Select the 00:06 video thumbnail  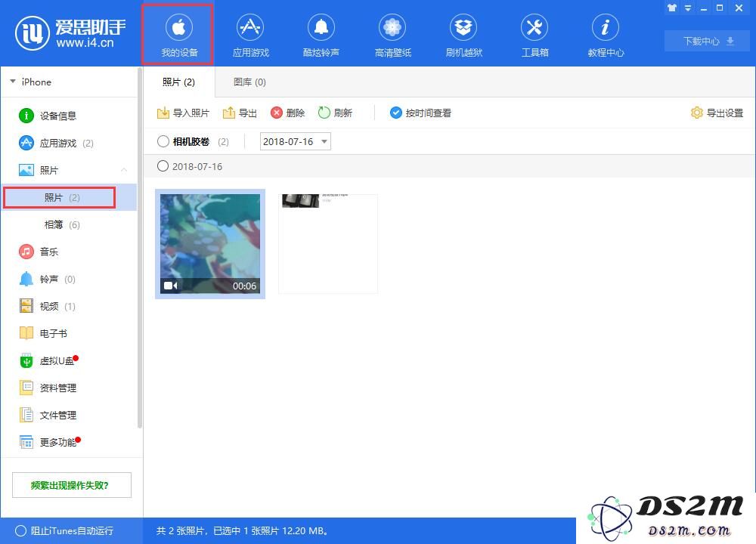(x=210, y=244)
